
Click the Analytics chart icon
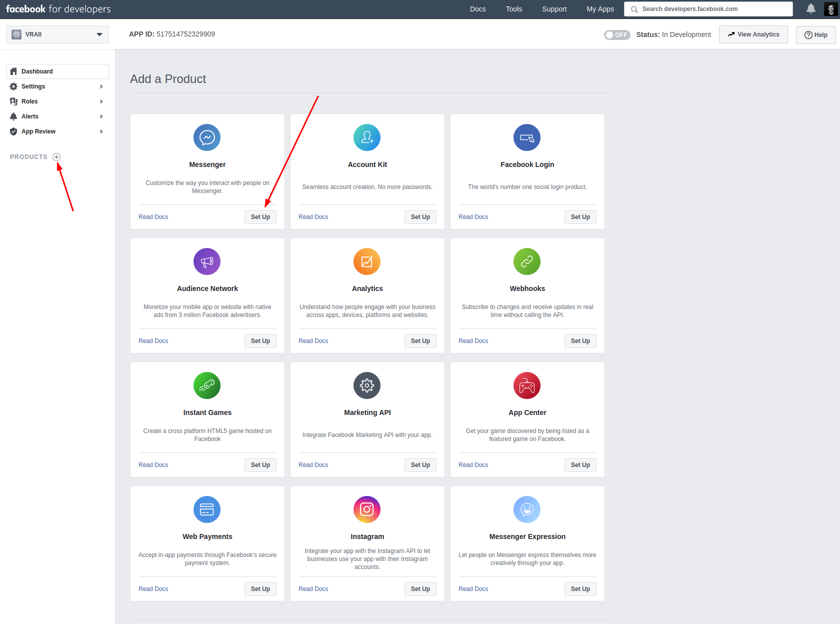(x=367, y=261)
